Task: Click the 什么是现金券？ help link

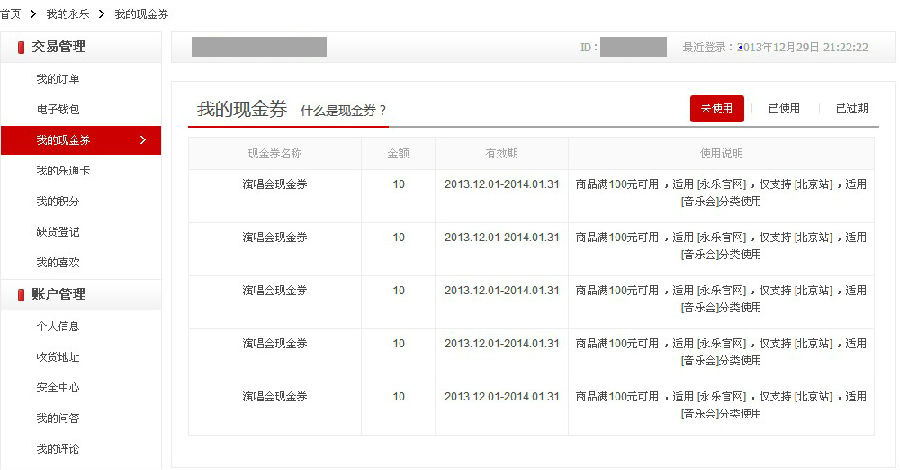Action: (343, 111)
